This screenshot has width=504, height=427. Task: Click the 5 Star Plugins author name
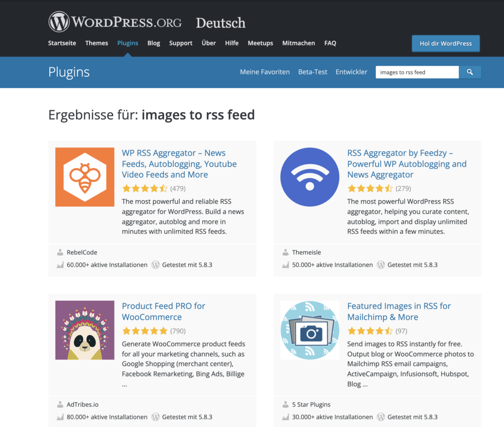(x=312, y=404)
